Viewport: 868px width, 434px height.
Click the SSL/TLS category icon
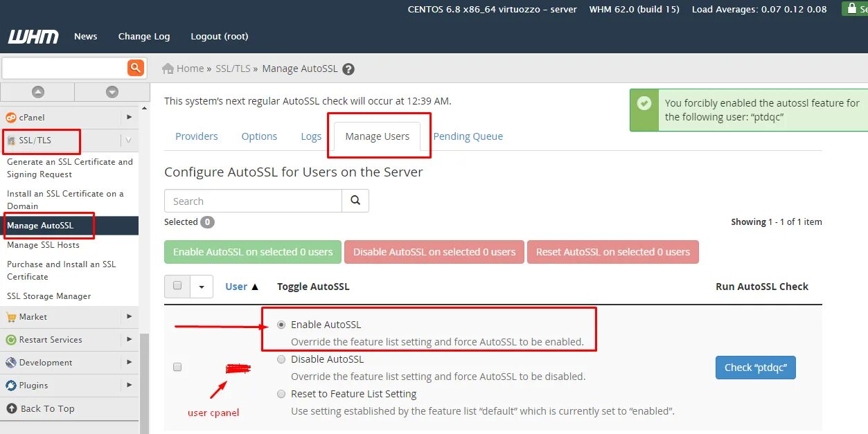tap(11, 141)
